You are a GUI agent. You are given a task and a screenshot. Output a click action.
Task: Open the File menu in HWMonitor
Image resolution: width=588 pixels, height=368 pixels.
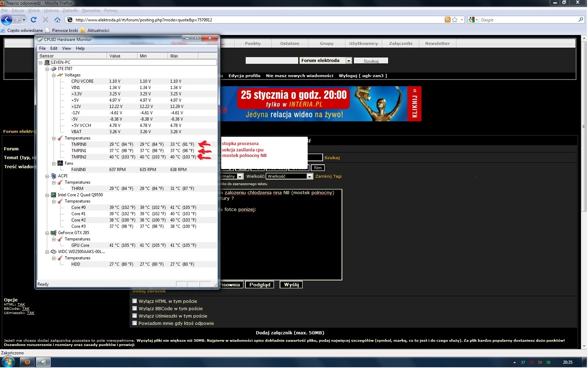tap(42, 48)
